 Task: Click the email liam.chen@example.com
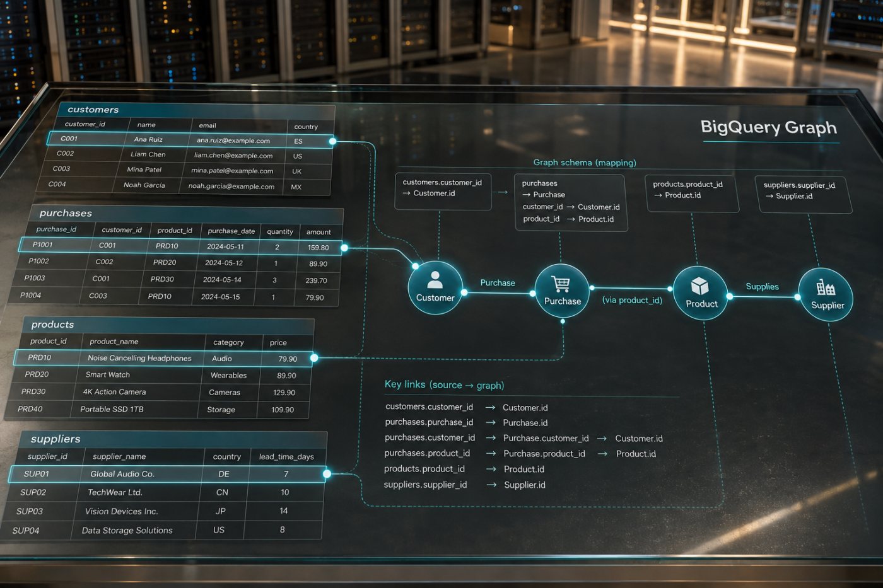pyautogui.click(x=233, y=156)
